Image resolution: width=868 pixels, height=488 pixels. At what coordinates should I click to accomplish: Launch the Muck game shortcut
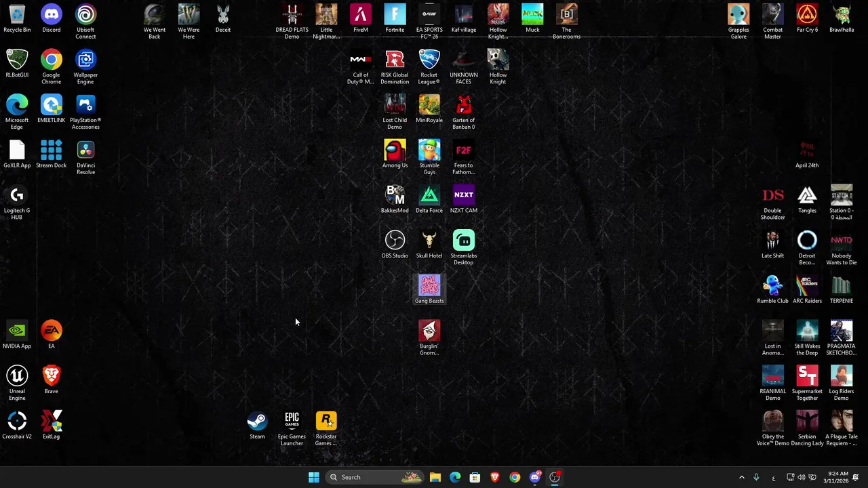pos(532,19)
